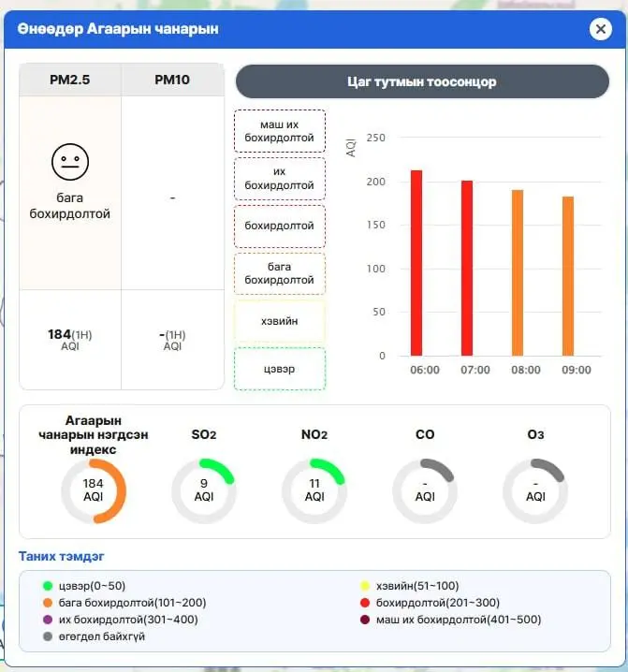
Task: Click the маш их бохирдолтой legend box
Action: 279,131
